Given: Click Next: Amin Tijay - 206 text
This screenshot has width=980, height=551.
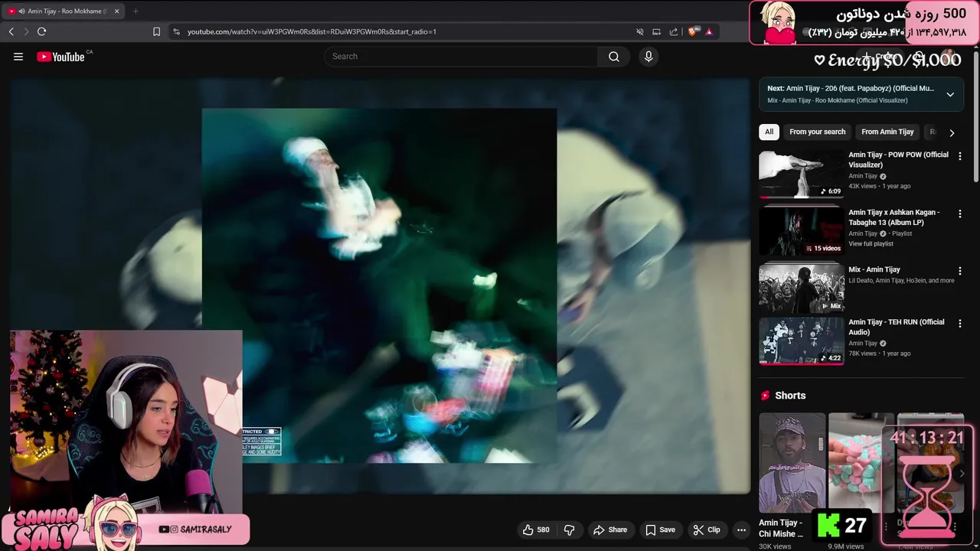Looking at the screenshot, I should (851, 88).
